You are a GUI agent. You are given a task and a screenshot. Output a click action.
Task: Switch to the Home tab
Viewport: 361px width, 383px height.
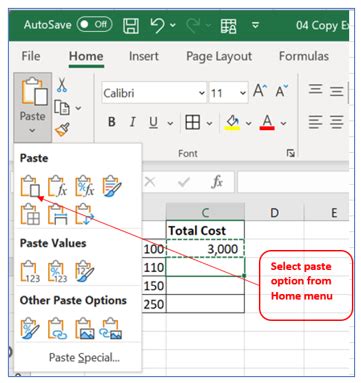tap(86, 56)
